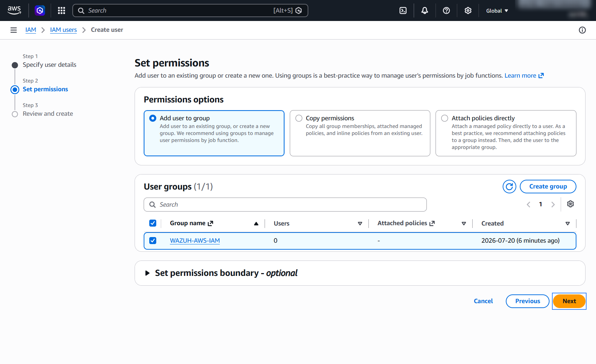
Task: Click the info circle icon at top right
Action: [582, 30]
